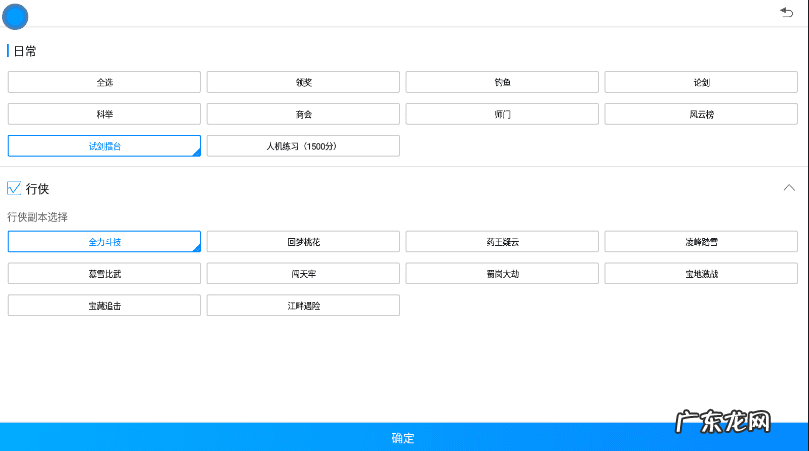Viewport: 809px width, 451px height.
Task: Enable the 领奖 daily task
Action: point(303,82)
